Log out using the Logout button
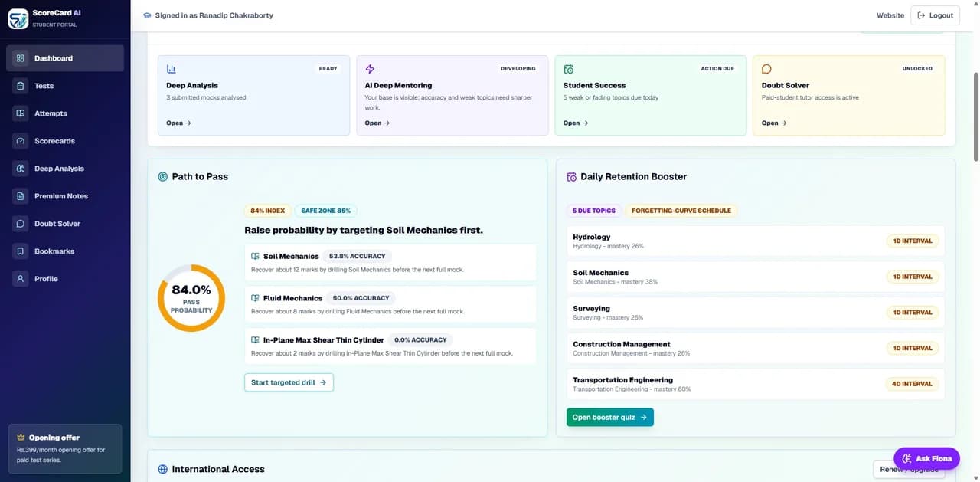Viewport: 980px width, 482px height. coord(935,15)
